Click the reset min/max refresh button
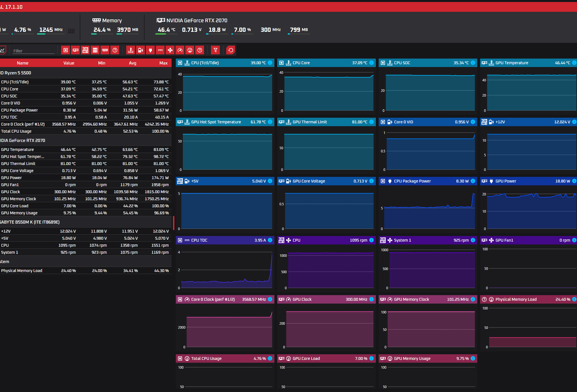This screenshot has height=392, width=577. 231,50
